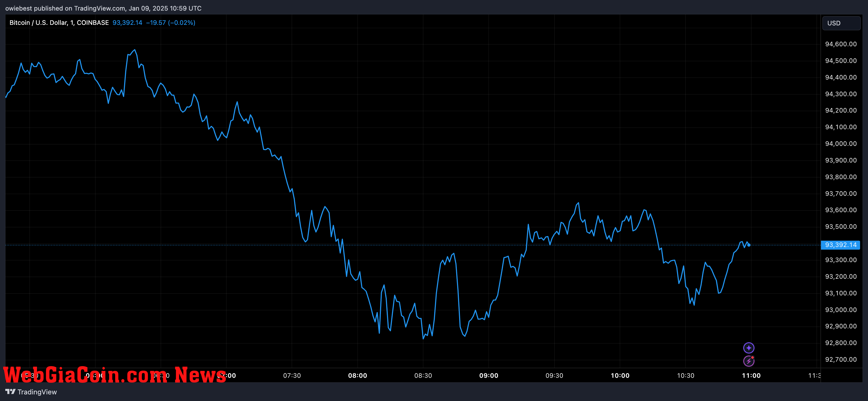This screenshot has height=401, width=868.
Task: Open the USD currency selector
Action: coord(841,23)
